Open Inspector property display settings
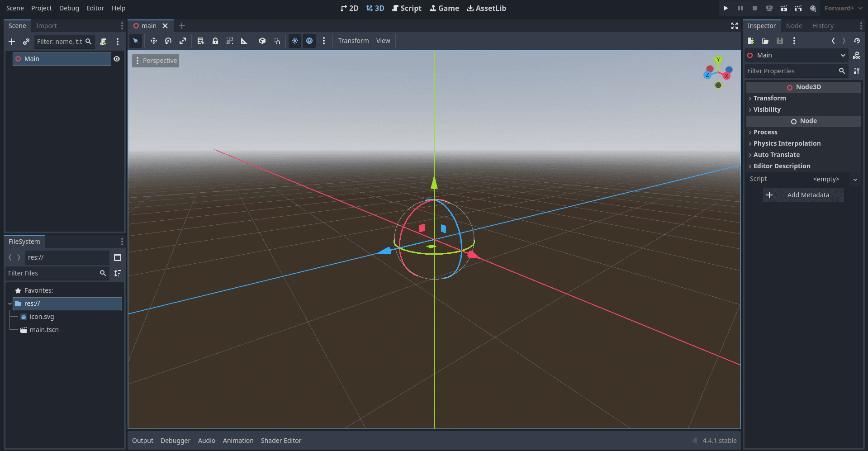This screenshot has width=868, height=451. [x=857, y=71]
